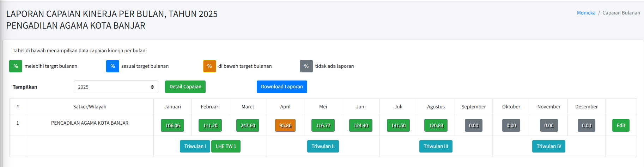The height and width of the screenshot is (167, 644).
Task: Select the Juli value 141.50 badge
Action: coord(398,125)
